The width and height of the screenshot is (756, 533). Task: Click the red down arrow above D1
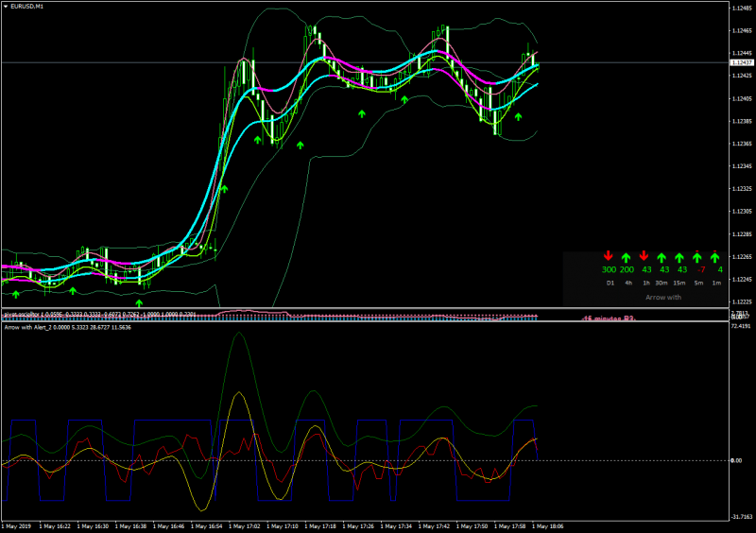click(x=609, y=256)
